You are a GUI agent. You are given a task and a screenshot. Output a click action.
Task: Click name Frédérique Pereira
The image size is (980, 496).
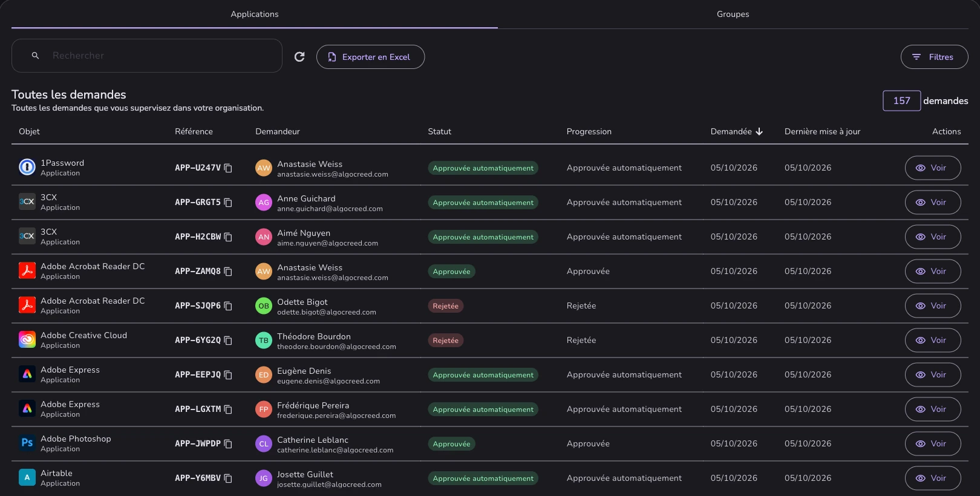click(313, 405)
